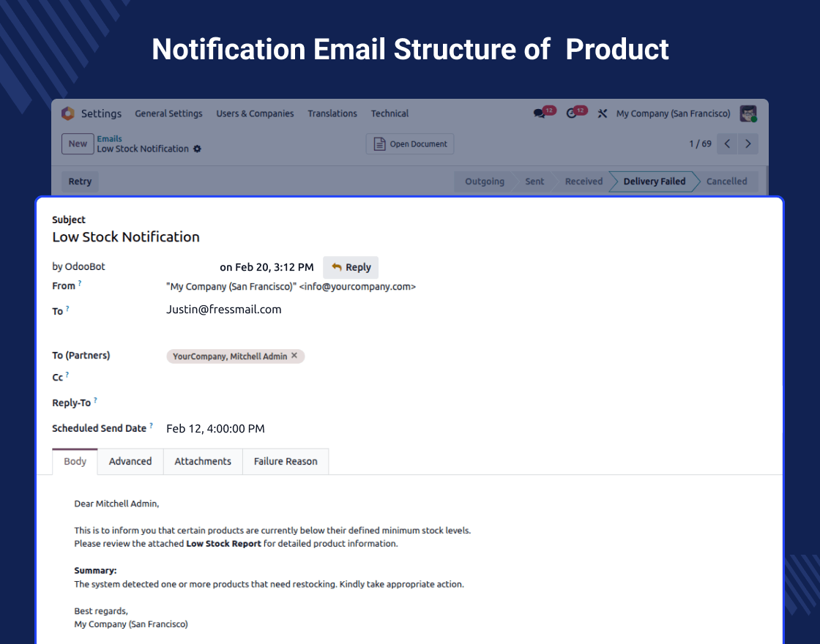Click the Odoo Settings app logo icon

[x=68, y=113]
